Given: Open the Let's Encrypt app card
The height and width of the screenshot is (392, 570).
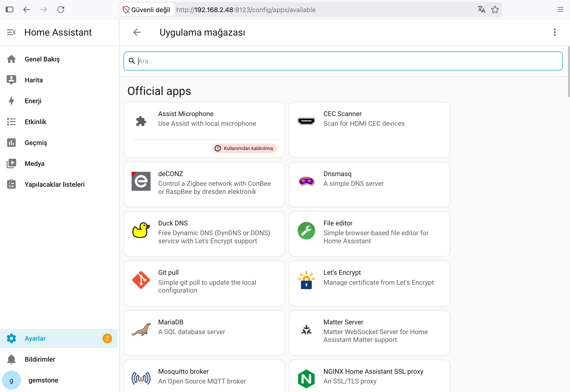Looking at the screenshot, I should [x=369, y=283].
